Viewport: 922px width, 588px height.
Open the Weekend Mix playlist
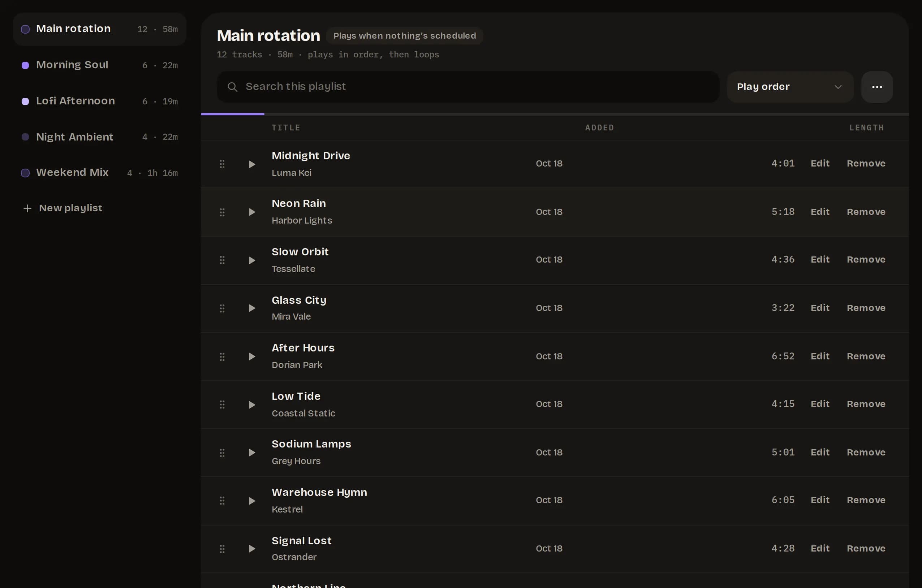pyautogui.click(x=100, y=173)
